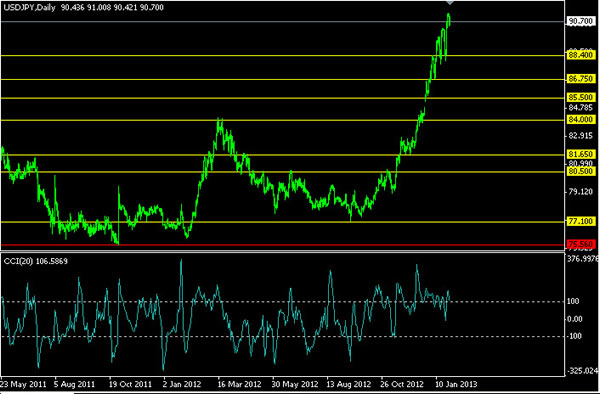Click the yellow 80.500 price level label
The image size is (600, 394).
click(x=580, y=171)
